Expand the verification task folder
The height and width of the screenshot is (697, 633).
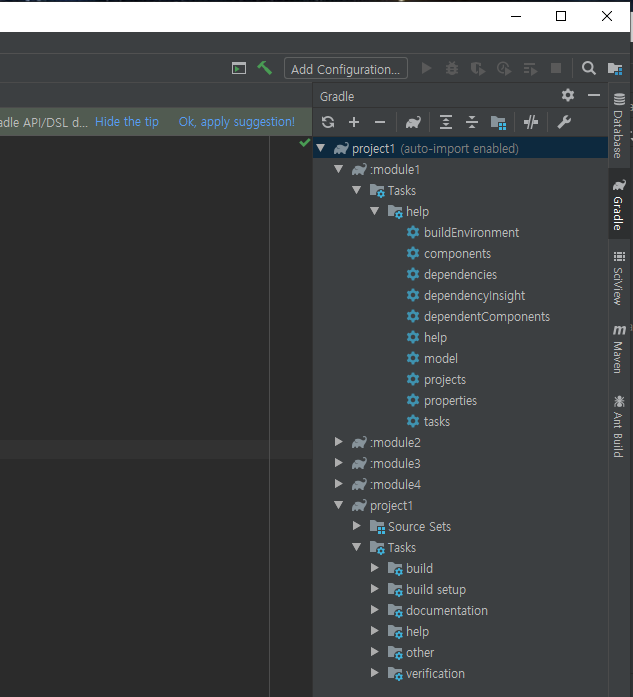375,673
